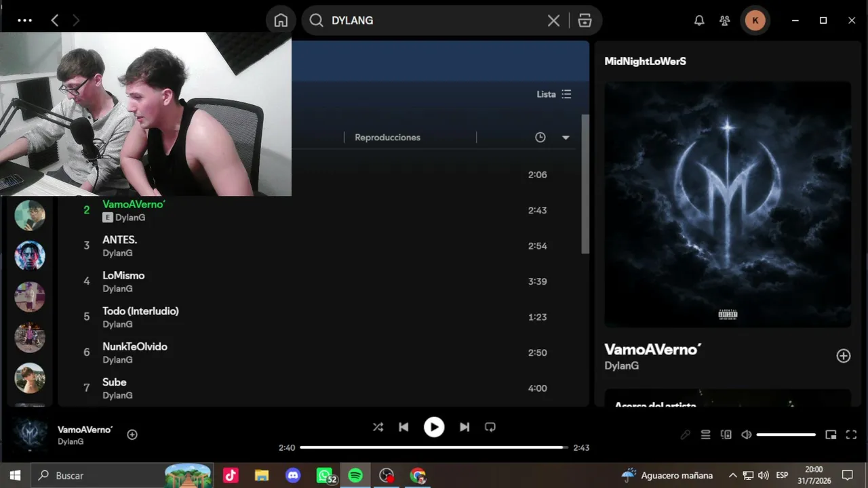Open DylanG artist link under LoMismo
Screen dimensions: 868x488
117,289
